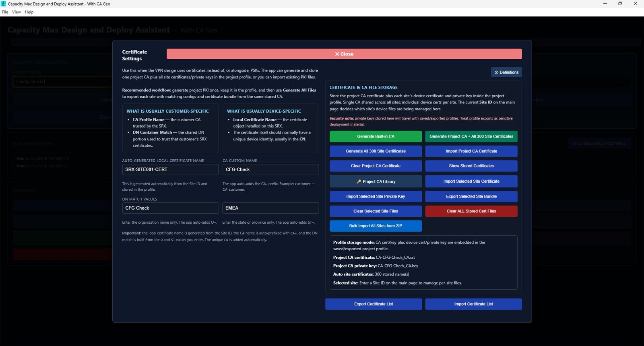Click the Certificate & CA File Storage heading
The image size is (644, 346).
pyautogui.click(x=363, y=87)
